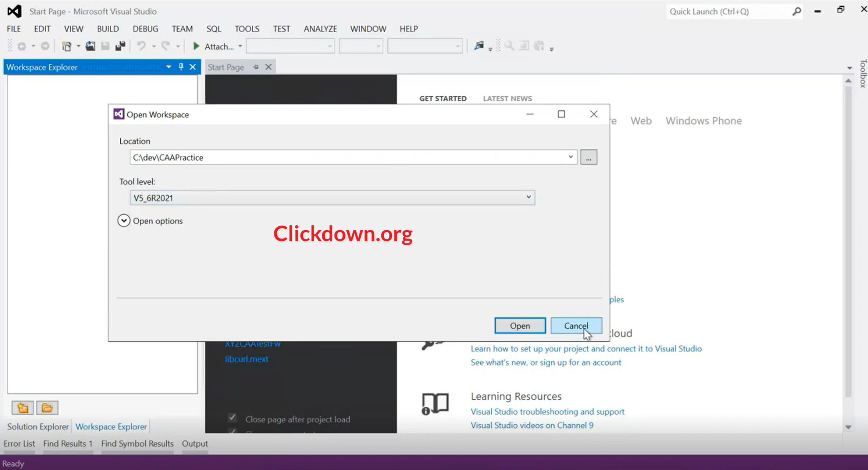Open the Toolbox side panel tab
The image size is (868, 470).
[863, 73]
